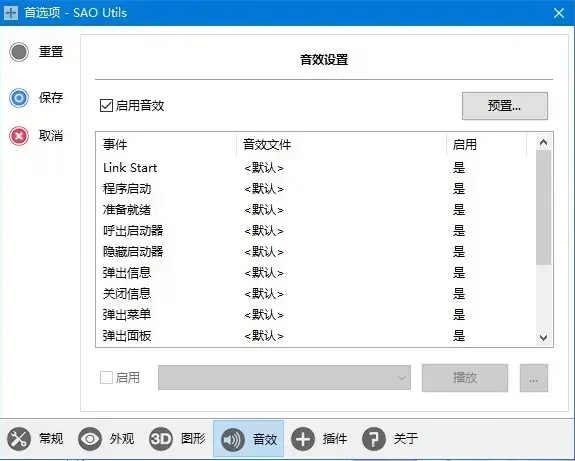Click 是 in the 准备就绪 row
575x461 pixels.
(459, 210)
